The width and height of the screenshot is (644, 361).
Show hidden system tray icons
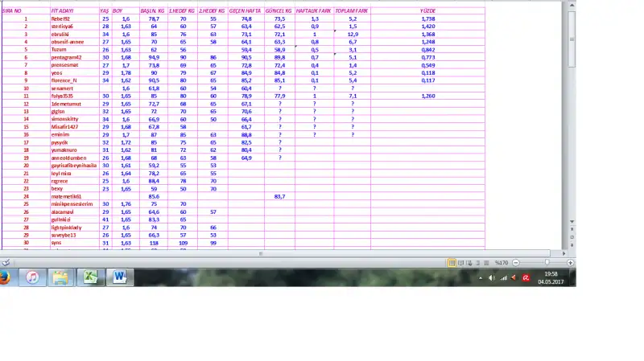[482, 277]
